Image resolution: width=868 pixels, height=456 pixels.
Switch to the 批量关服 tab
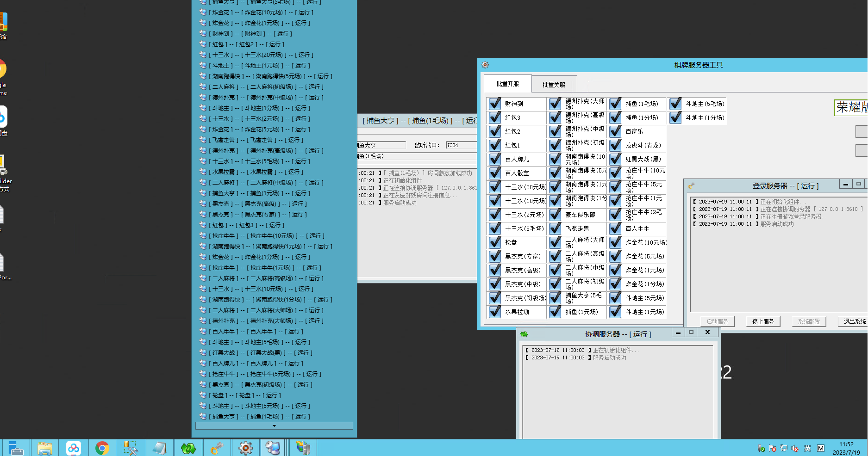coord(554,85)
